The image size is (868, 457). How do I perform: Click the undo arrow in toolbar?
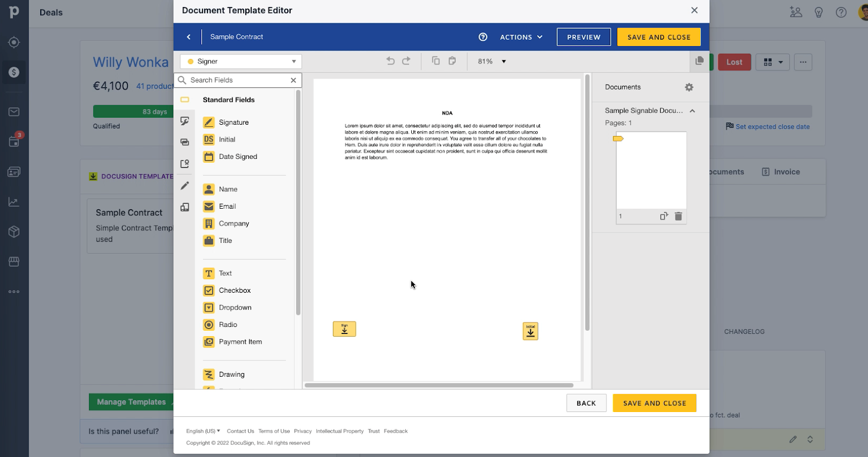(x=390, y=61)
